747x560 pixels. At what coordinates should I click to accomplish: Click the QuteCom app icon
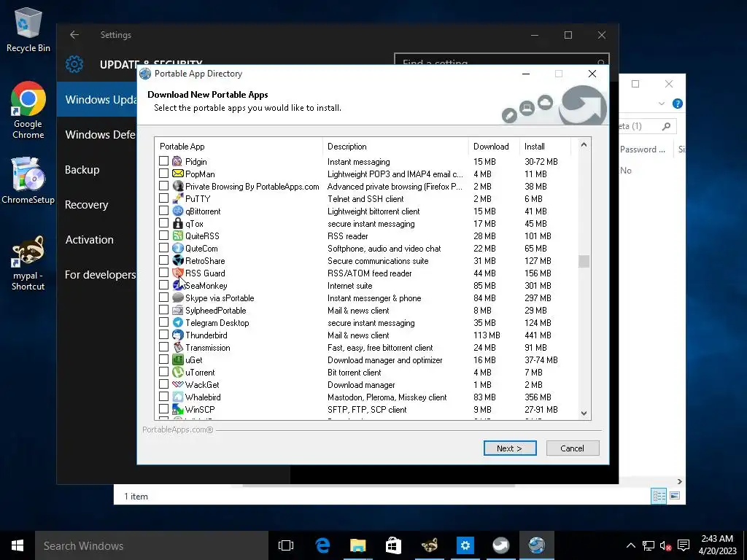tap(178, 248)
